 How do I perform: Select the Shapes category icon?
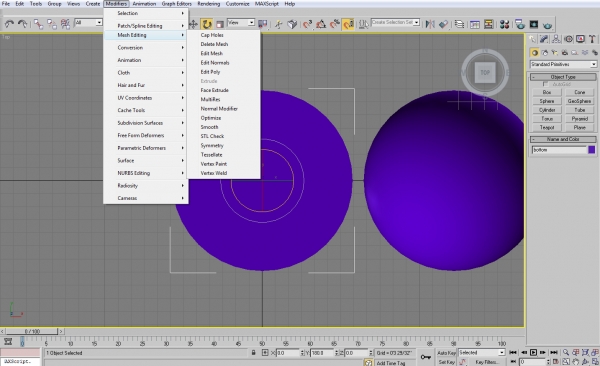[x=545, y=52]
